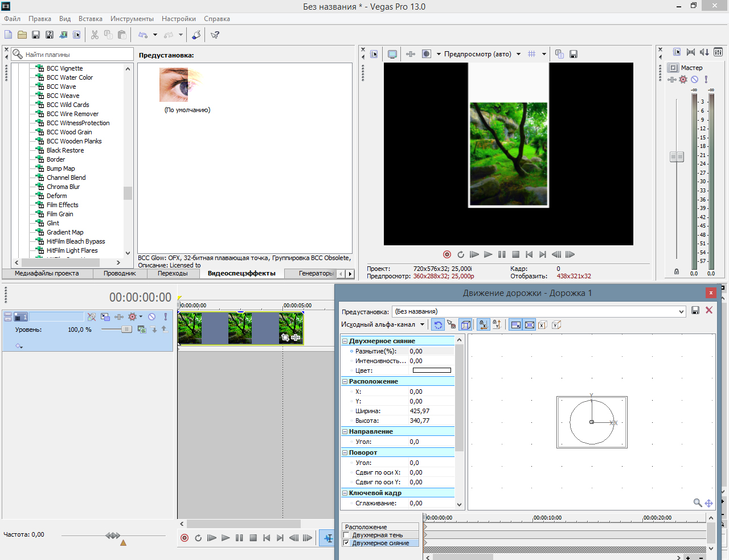Image resolution: width=729 pixels, height=560 pixels.
Task: Open the Предустановка preset dropdown
Action: [681, 311]
